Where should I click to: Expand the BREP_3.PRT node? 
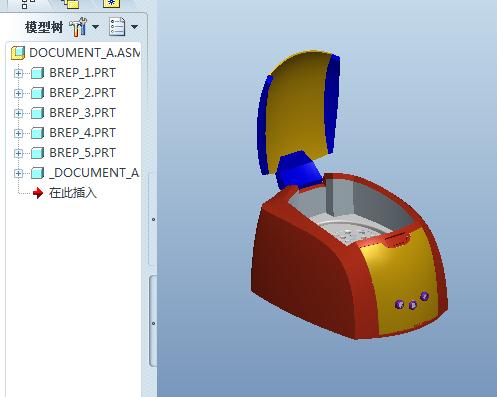click(18, 113)
